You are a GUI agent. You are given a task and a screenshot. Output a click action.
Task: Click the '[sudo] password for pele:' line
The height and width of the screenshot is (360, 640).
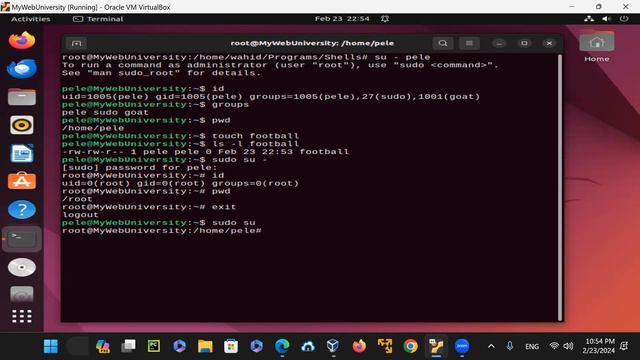(x=140, y=168)
